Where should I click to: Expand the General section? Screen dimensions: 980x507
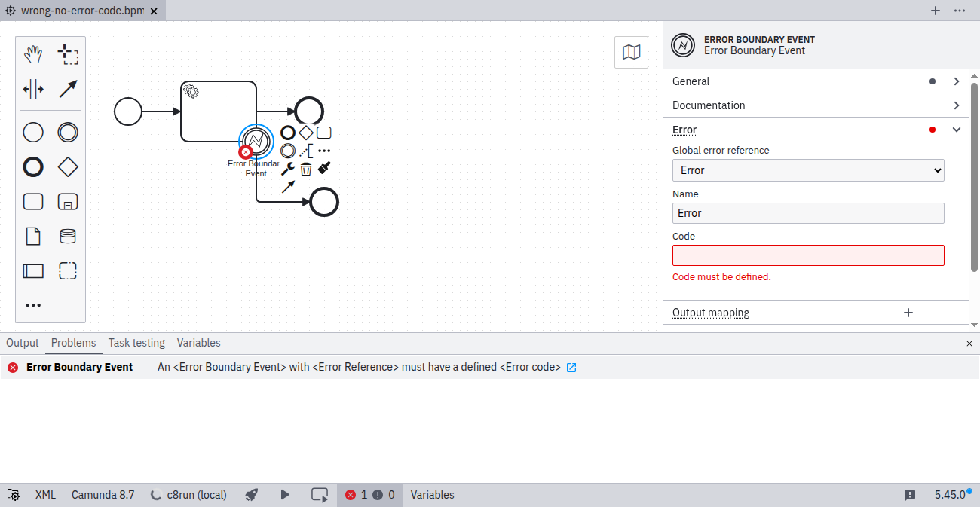(815, 81)
